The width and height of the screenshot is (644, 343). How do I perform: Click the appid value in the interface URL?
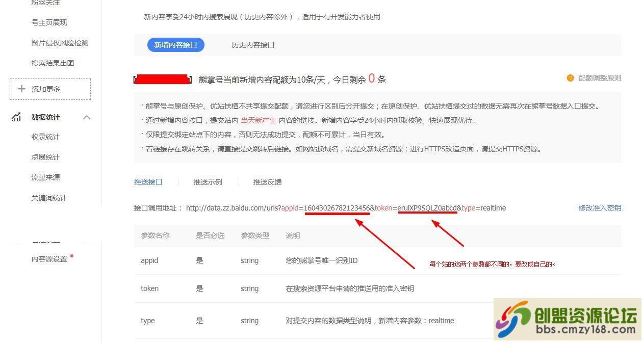(337, 208)
